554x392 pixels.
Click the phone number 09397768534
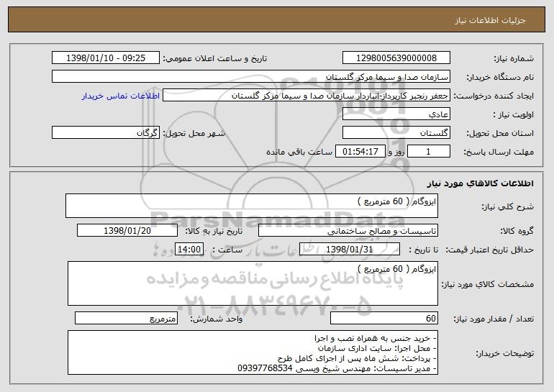pos(265,369)
